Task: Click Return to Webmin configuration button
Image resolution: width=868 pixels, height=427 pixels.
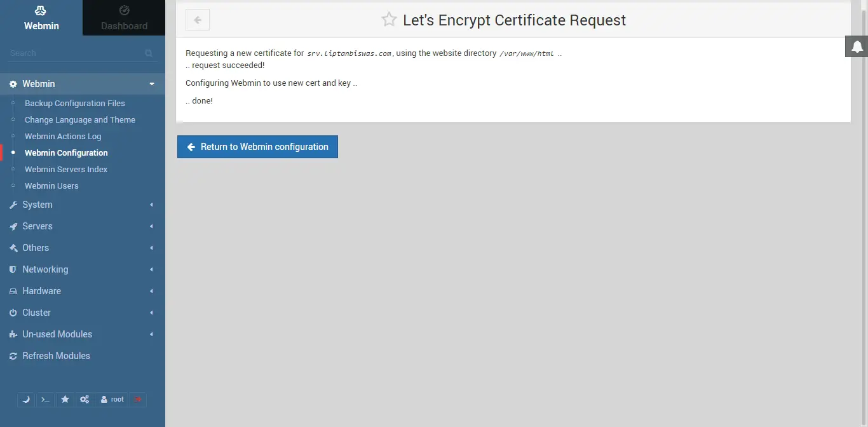Action: tap(257, 147)
